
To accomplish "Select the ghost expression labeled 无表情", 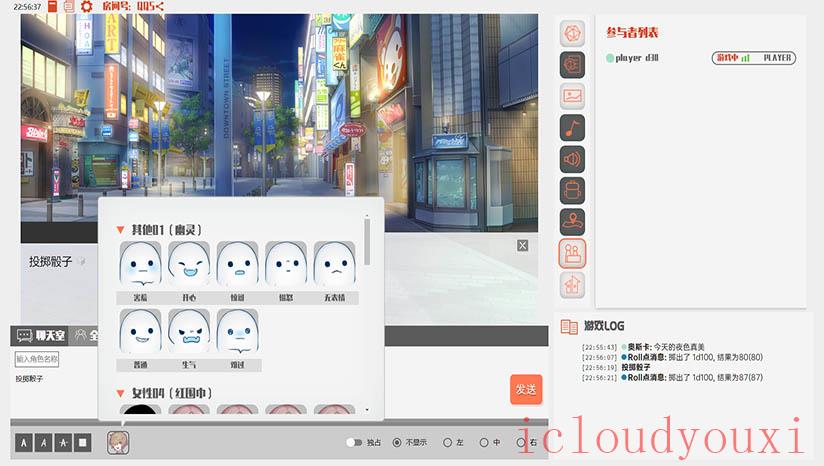I will tap(335, 265).
